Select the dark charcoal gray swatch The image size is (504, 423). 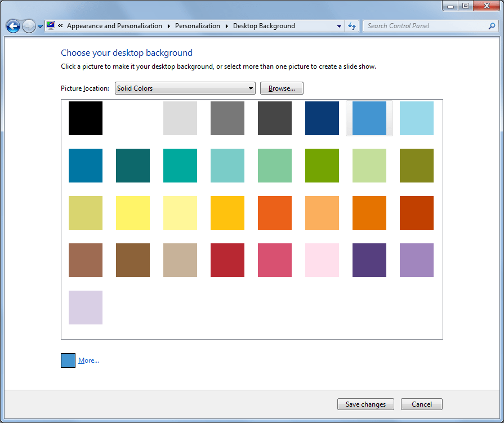coord(274,118)
